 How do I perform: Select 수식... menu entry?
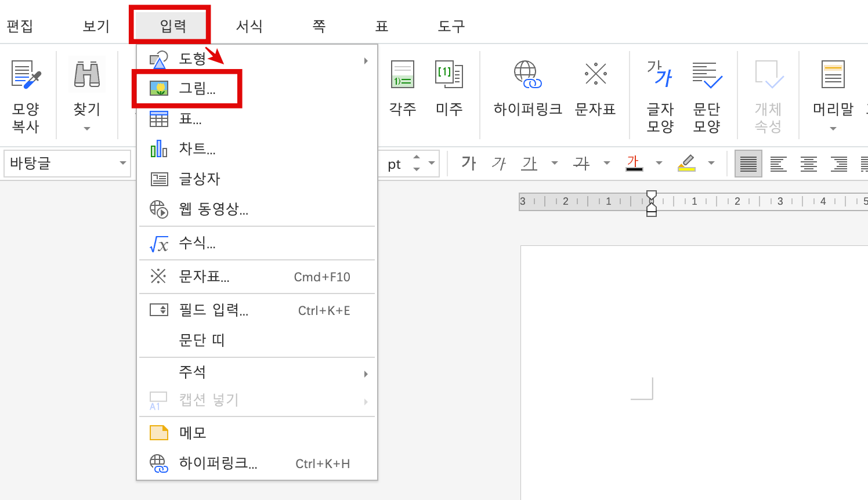[257, 243]
